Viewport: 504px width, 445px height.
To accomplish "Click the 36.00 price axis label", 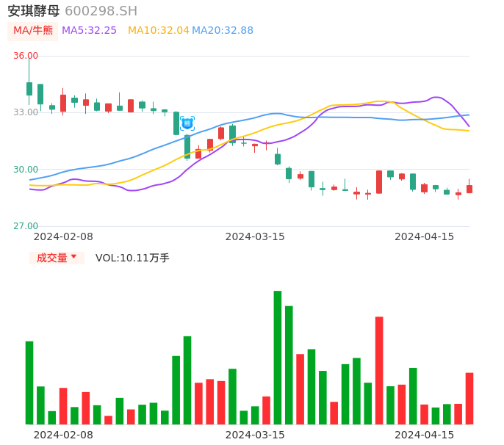I will [x=26, y=56].
